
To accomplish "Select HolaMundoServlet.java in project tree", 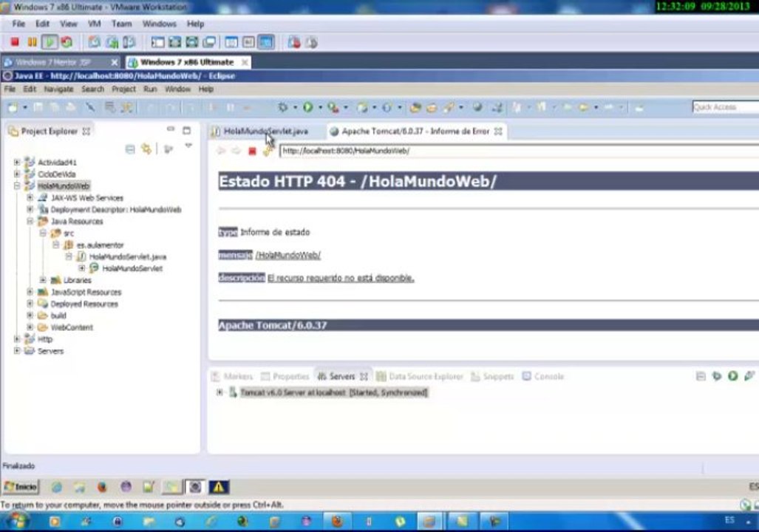I will click(128, 256).
